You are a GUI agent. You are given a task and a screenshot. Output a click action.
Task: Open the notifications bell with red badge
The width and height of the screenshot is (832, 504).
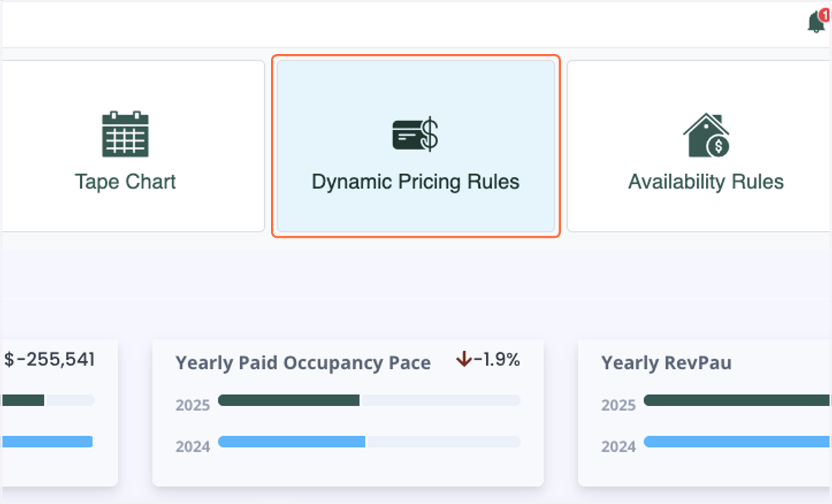[817, 21]
